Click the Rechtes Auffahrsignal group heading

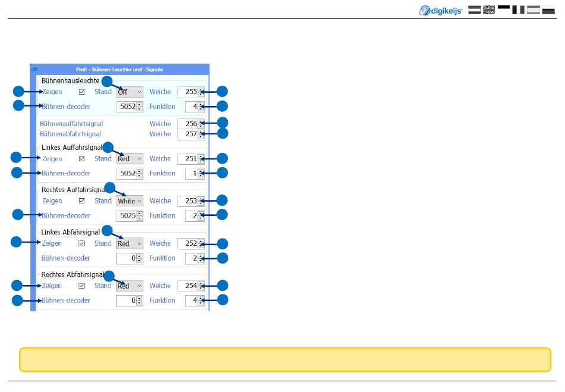(74, 190)
